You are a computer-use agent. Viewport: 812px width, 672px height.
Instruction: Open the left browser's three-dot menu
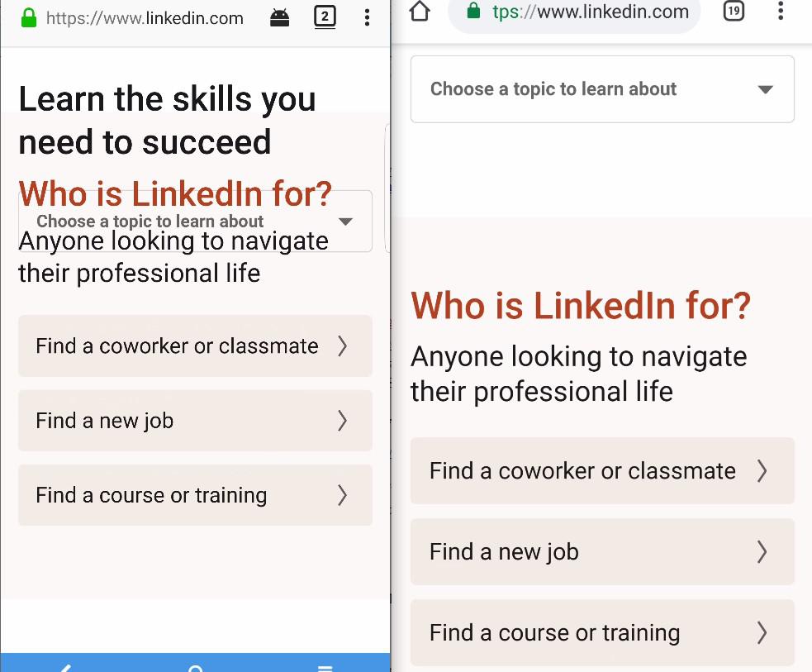[x=367, y=17]
